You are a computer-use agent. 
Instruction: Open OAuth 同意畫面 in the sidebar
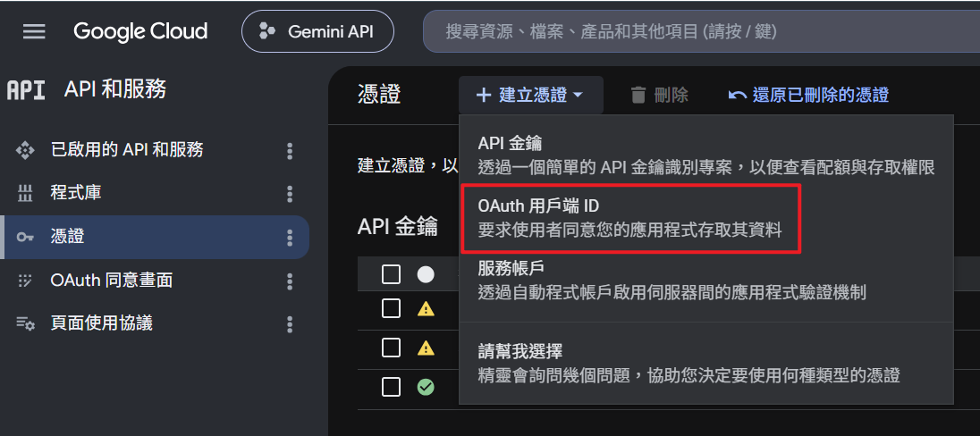pyautogui.click(x=111, y=281)
